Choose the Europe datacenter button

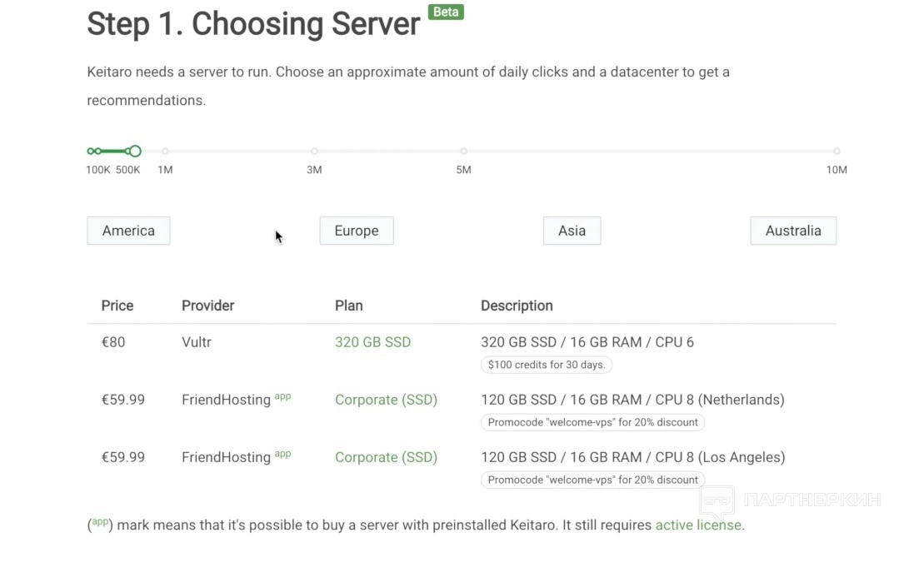pos(357,231)
